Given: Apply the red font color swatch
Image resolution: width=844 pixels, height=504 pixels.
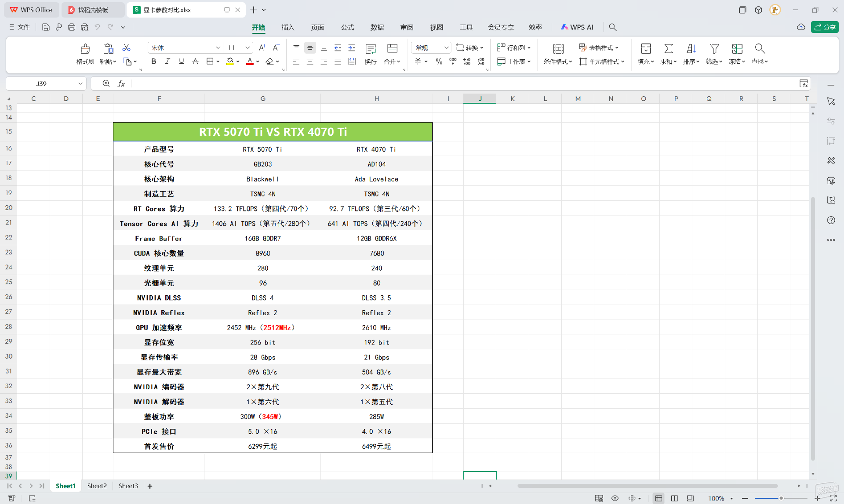Looking at the screenshot, I should click(250, 62).
